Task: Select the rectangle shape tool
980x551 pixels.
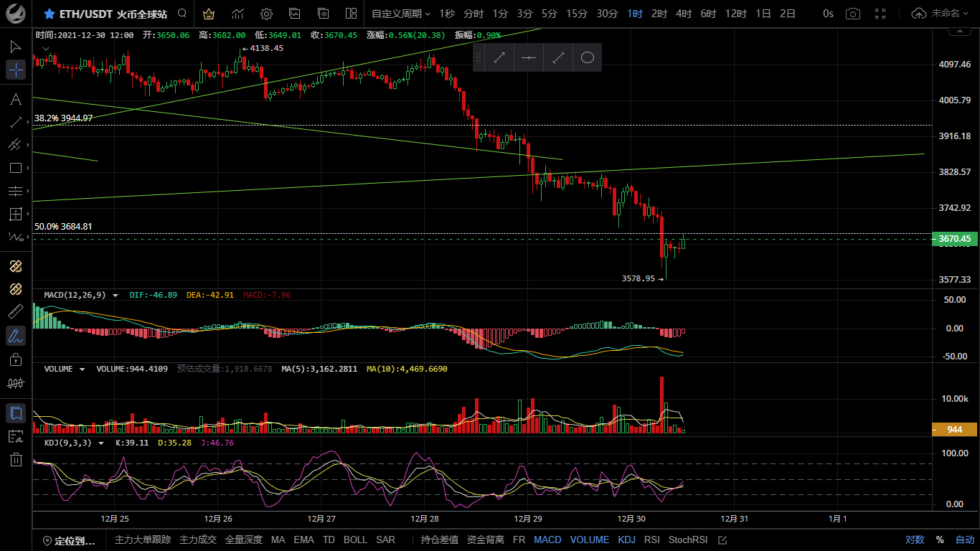Action: click(x=16, y=168)
